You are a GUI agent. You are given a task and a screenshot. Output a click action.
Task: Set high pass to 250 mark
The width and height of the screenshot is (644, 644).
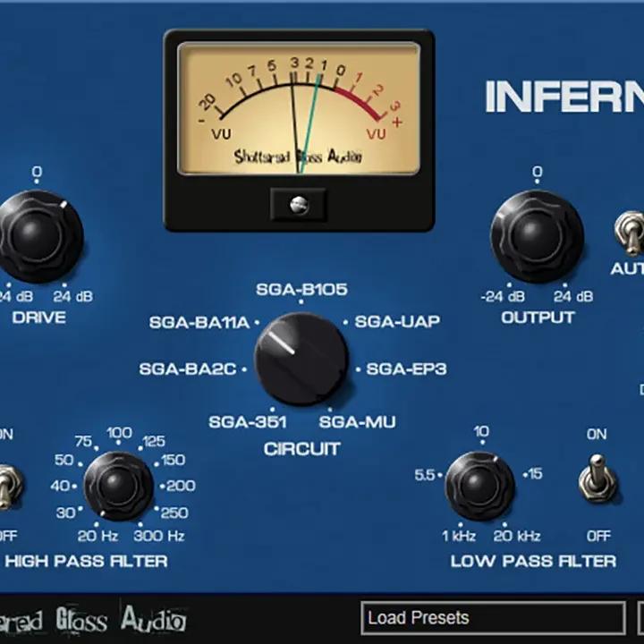tap(174, 513)
